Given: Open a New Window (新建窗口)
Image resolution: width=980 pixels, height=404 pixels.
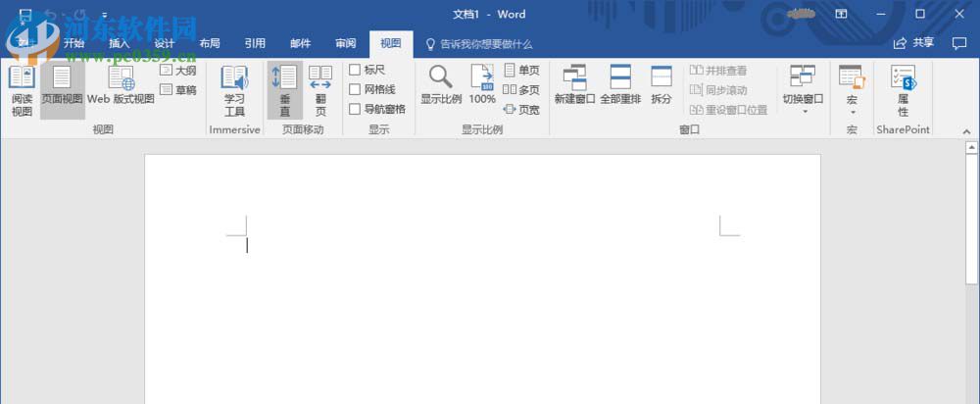Looking at the screenshot, I should [574, 85].
